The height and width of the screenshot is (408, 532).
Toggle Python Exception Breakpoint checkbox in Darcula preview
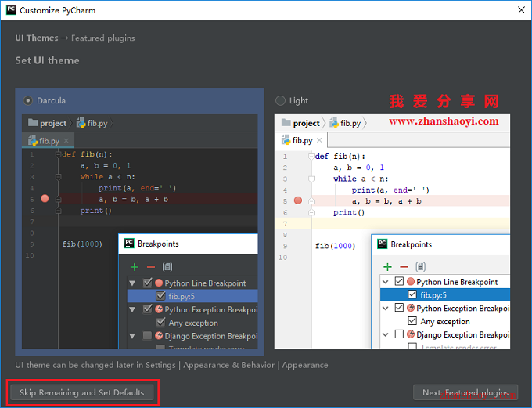click(x=148, y=309)
